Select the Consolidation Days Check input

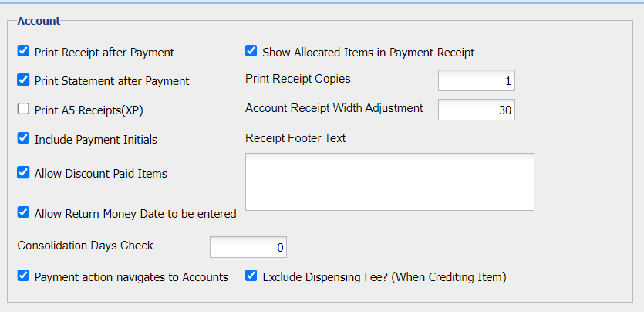click(x=248, y=247)
